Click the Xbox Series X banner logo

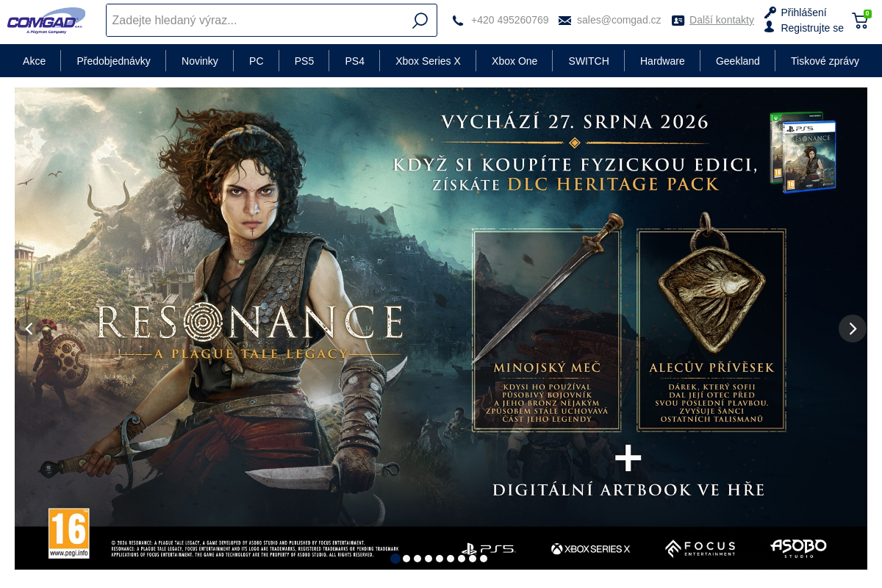tap(590, 548)
